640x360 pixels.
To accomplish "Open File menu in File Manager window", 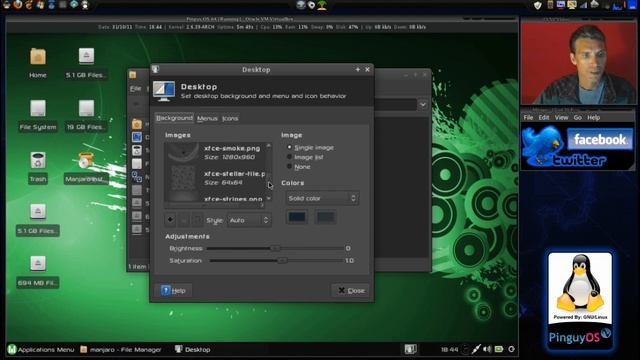I will 135,89.
